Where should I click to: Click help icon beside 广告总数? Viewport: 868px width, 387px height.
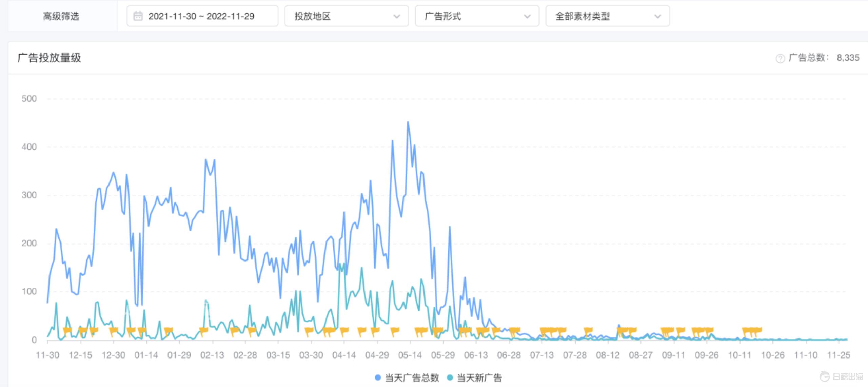tap(780, 59)
